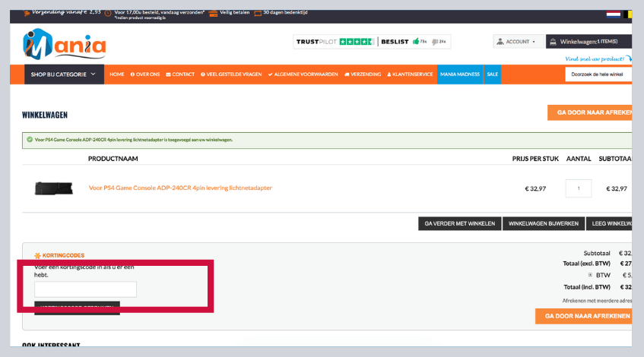Open the Trustpilot rating badge
Image resolution: width=644 pixels, height=357 pixels.
click(x=335, y=42)
